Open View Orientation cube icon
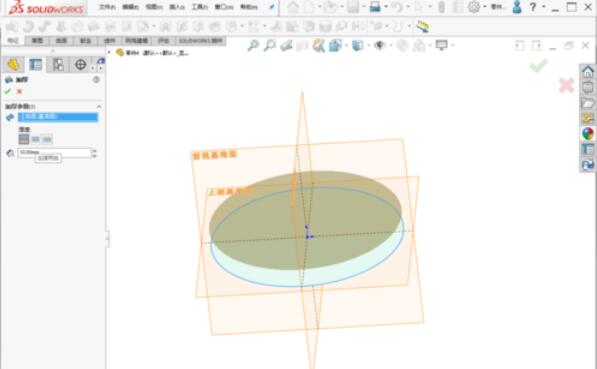This screenshot has height=369, width=597. 335,45
